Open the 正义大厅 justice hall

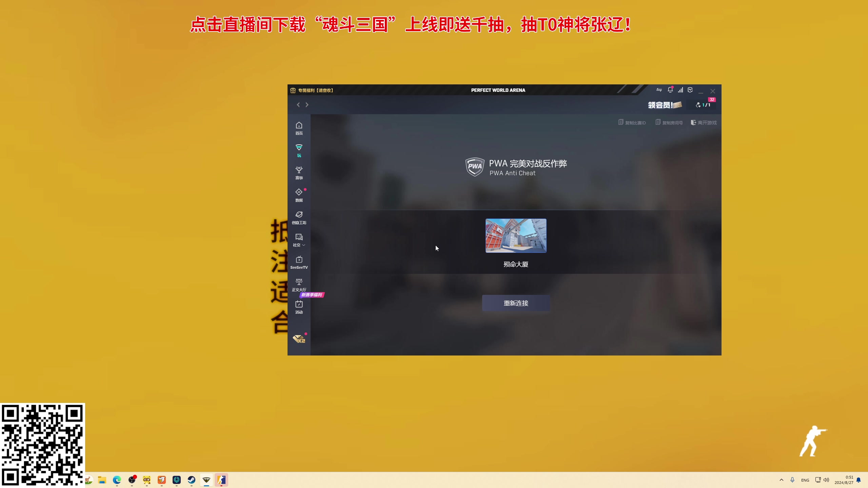tap(299, 285)
